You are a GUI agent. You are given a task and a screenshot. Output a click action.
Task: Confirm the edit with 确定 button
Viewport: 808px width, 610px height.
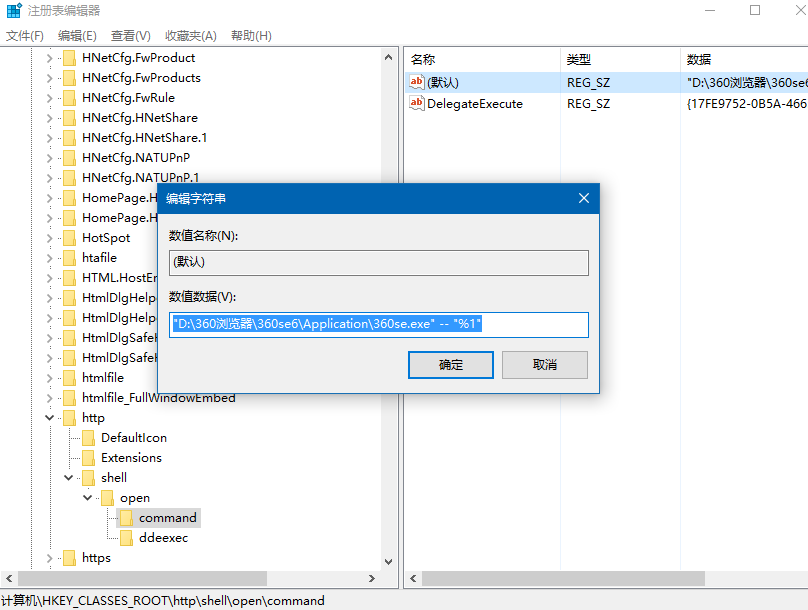451,365
